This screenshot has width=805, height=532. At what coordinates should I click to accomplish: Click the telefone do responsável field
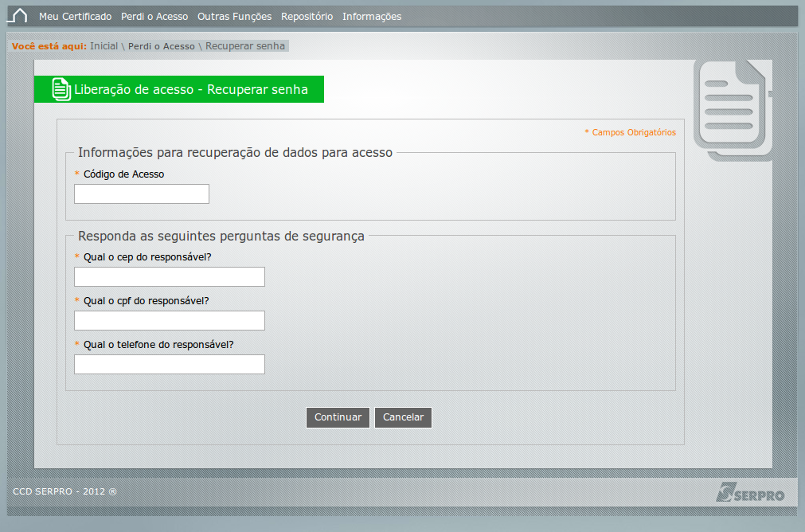point(170,365)
